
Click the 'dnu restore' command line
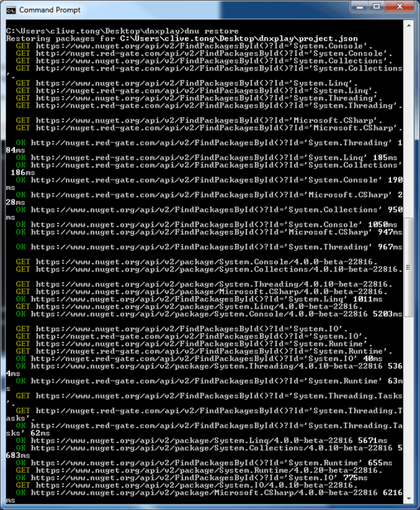123,31
